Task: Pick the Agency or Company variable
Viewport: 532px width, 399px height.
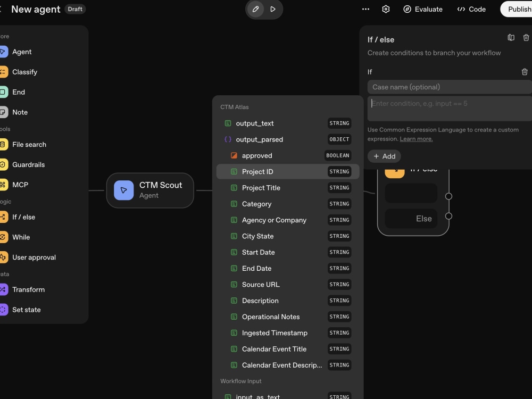Action: tap(288, 220)
